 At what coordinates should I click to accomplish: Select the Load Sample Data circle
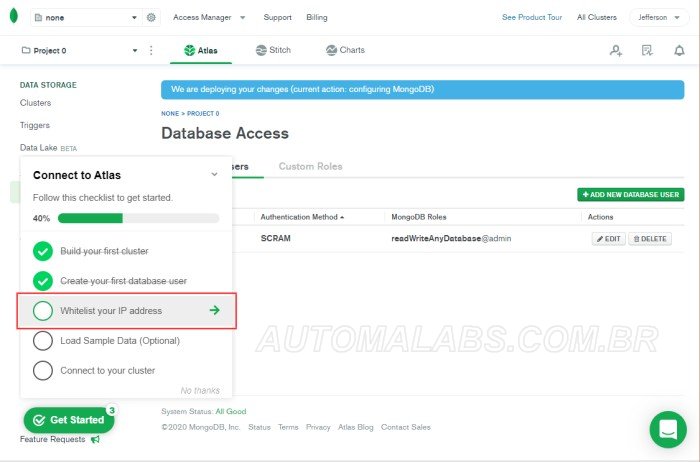click(43, 341)
